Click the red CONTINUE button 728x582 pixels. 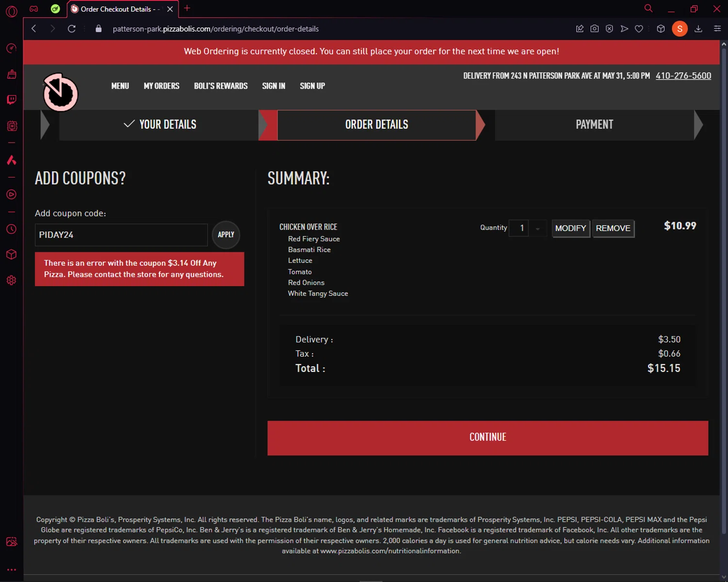pos(488,437)
